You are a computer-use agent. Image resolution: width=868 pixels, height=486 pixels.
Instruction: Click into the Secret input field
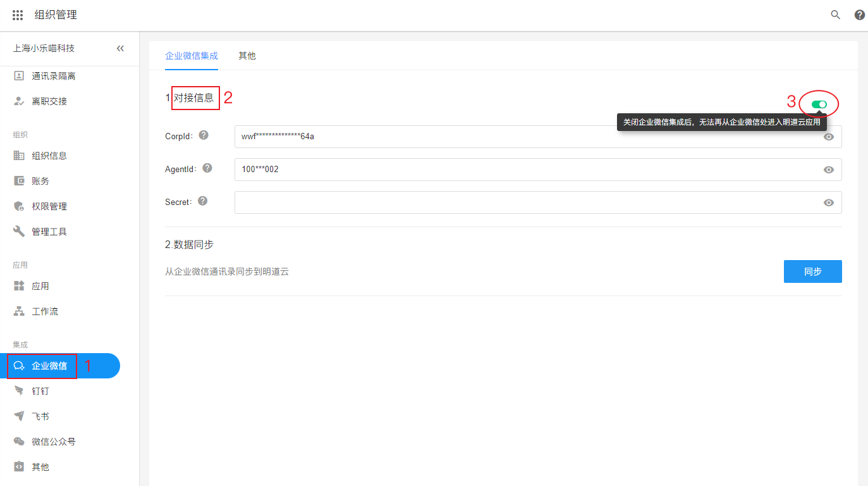[525, 202]
